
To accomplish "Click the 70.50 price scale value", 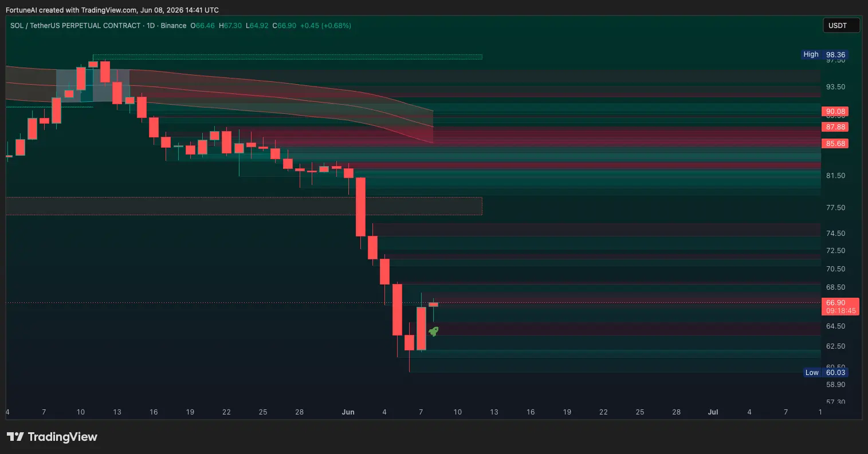I will tap(835, 269).
